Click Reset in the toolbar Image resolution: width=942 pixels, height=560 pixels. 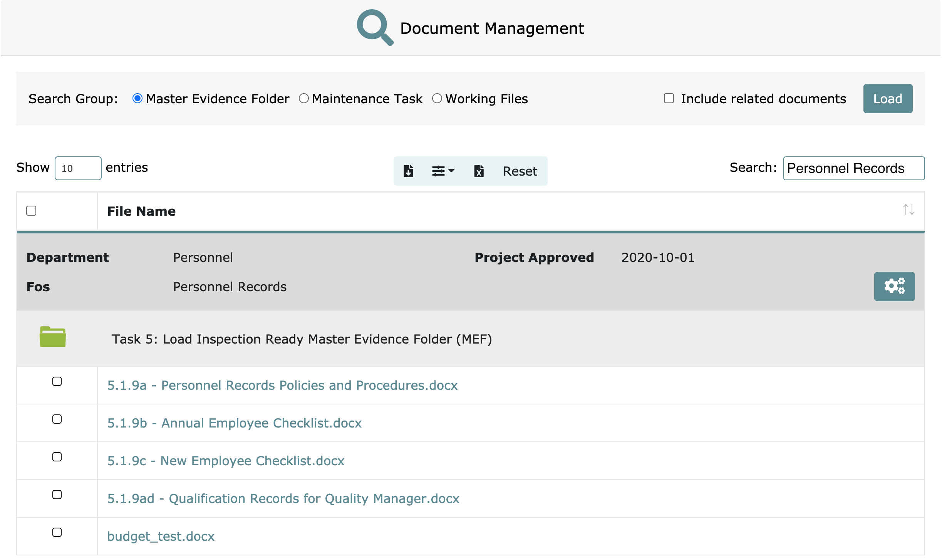(x=520, y=171)
